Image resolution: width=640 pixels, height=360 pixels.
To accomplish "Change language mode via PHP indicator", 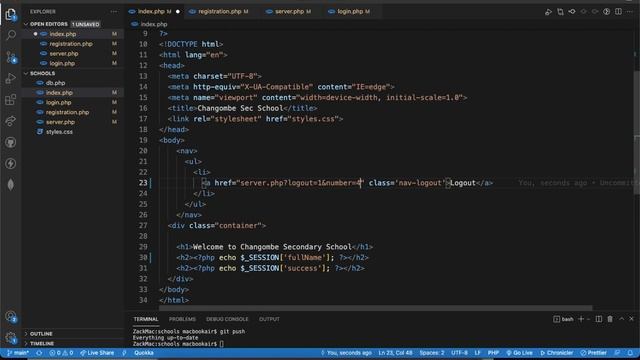I will click(x=493, y=353).
